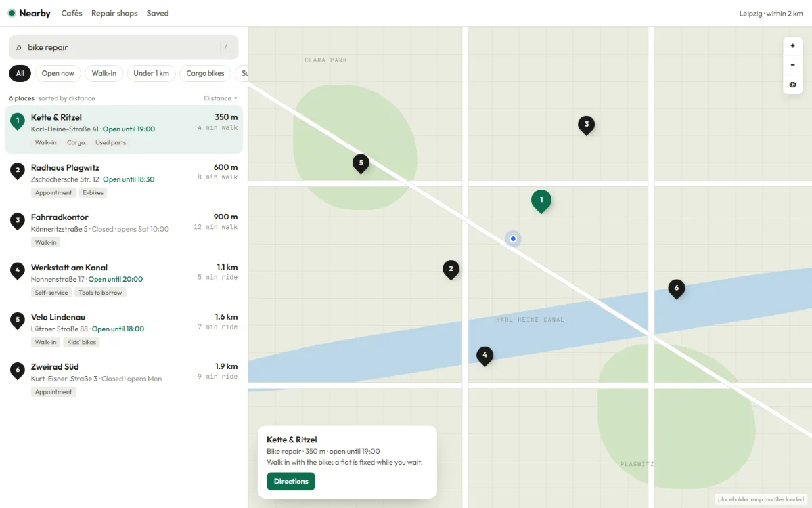812x508 pixels.
Task: Open the Fahrradkontor result
Action: [123, 229]
